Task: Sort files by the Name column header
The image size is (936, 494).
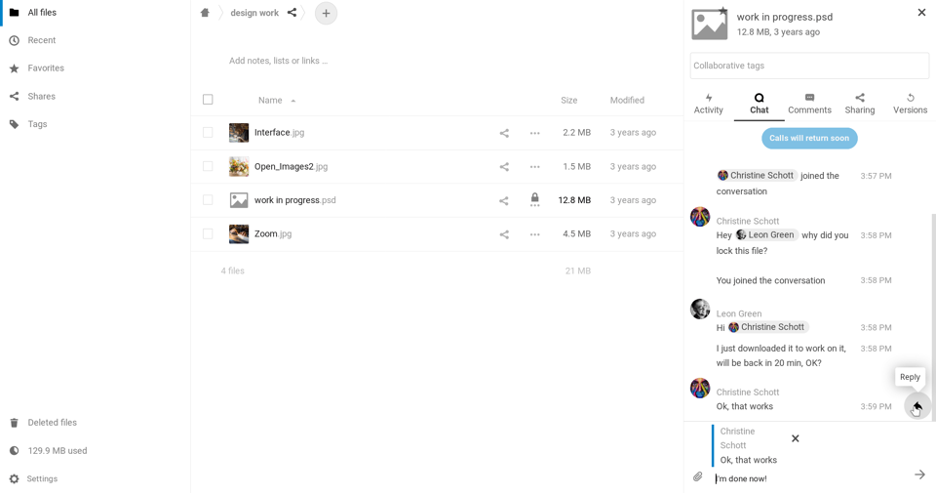Action: 270,100
